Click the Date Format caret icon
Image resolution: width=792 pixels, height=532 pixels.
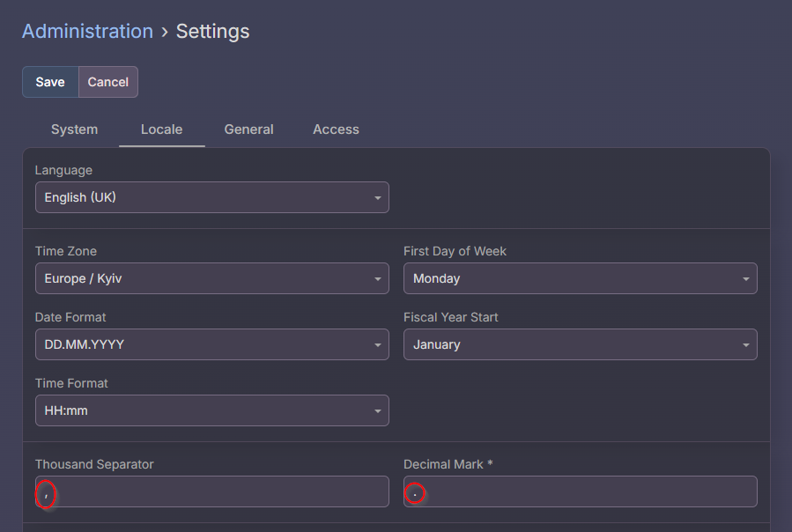pyautogui.click(x=377, y=345)
